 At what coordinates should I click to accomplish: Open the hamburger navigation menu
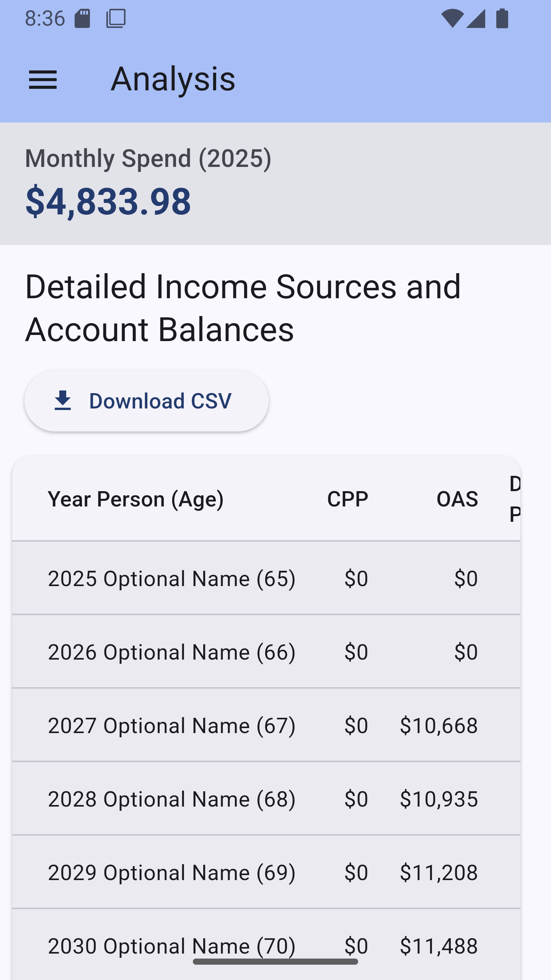pos(43,80)
